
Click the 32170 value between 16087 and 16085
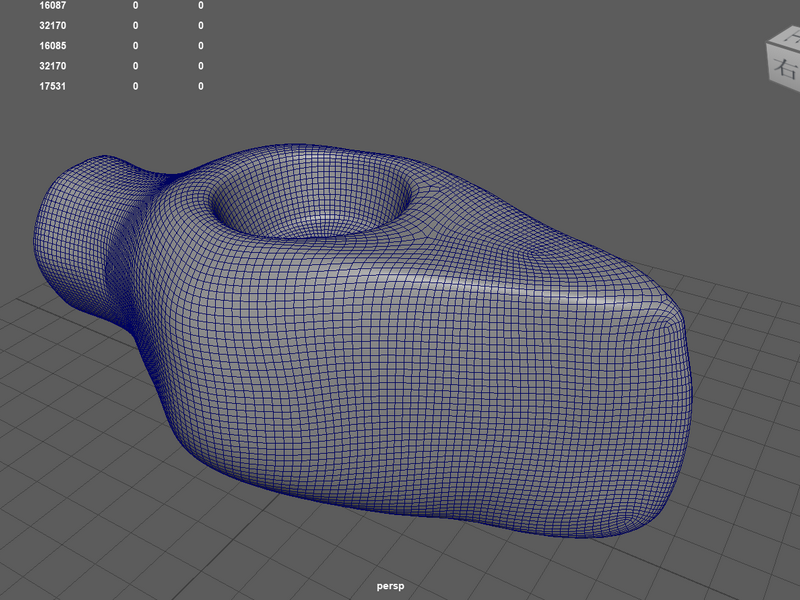53,26
